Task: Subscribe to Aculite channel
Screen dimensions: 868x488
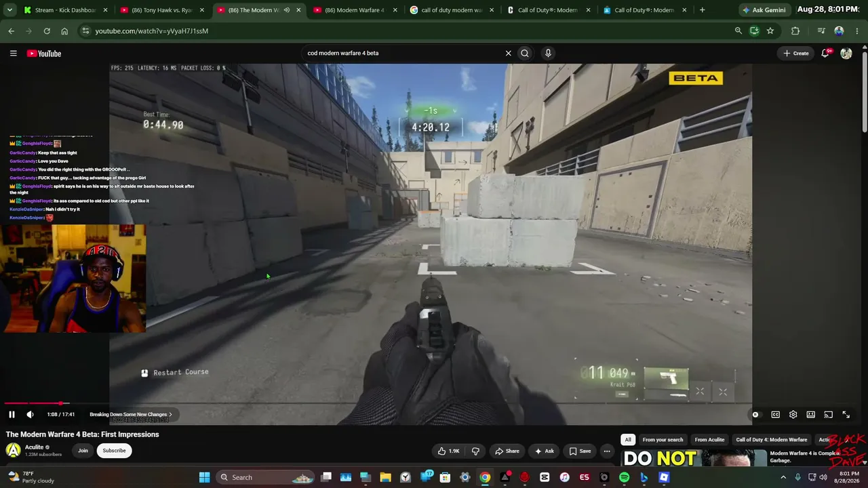Action: click(114, 451)
